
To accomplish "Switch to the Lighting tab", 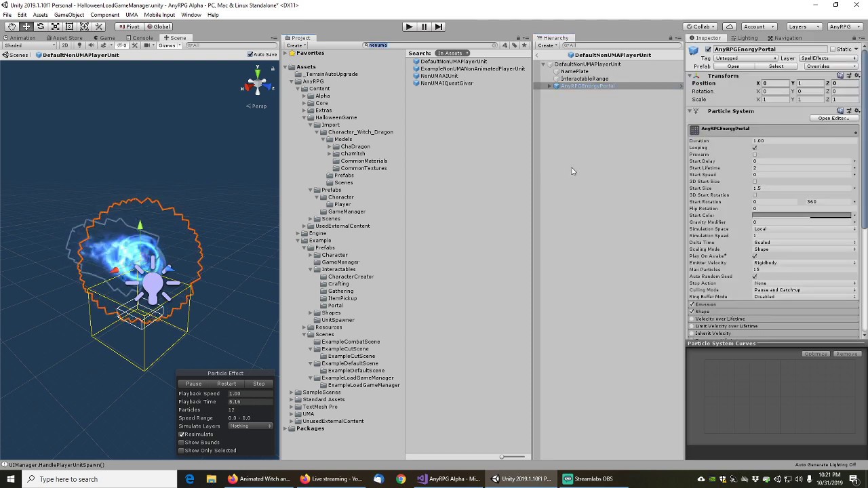I will pyautogui.click(x=745, y=38).
